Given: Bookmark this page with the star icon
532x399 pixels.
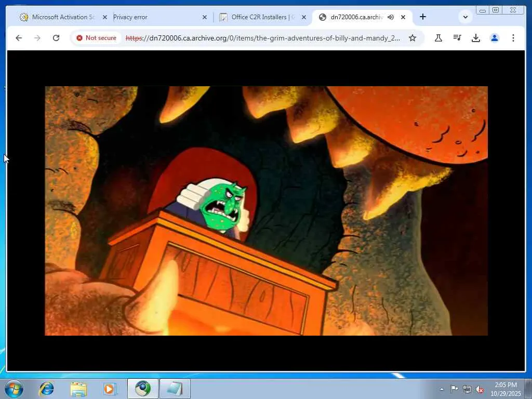Looking at the screenshot, I should pyautogui.click(x=412, y=38).
